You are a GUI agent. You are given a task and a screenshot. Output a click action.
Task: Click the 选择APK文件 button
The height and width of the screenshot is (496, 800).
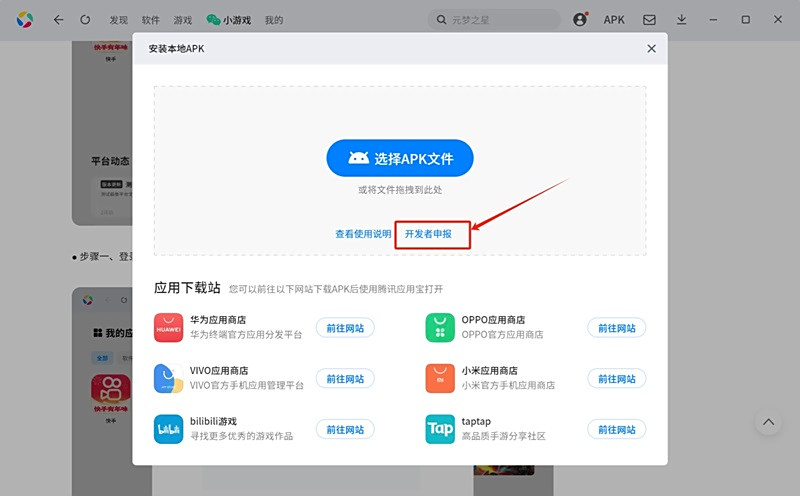click(400, 158)
